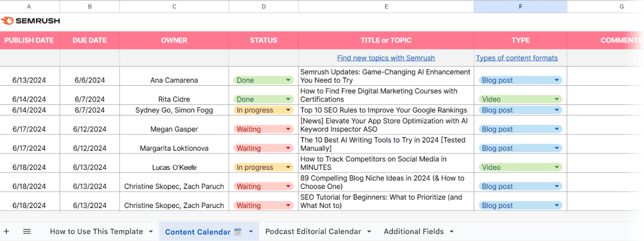The image size is (644, 241).
Task: Click calendar icon on Content Calendar tab
Action: [x=238, y=232]
